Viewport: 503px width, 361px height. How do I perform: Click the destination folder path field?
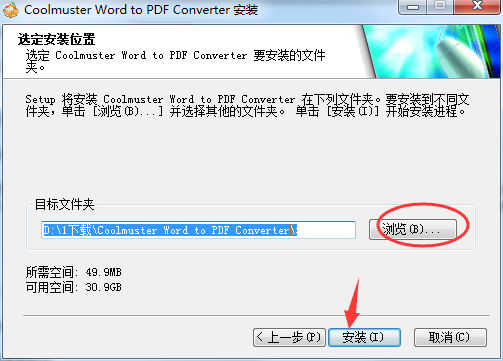point(198,230)
